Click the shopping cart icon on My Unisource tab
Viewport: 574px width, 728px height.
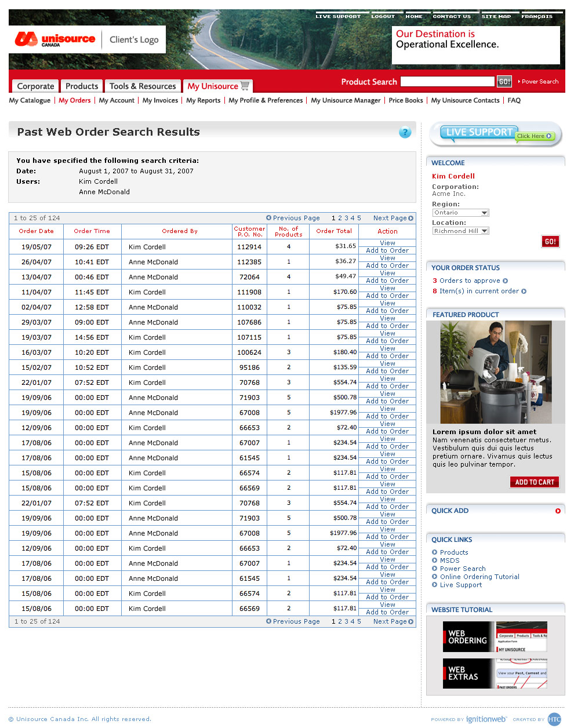point(245,86)
